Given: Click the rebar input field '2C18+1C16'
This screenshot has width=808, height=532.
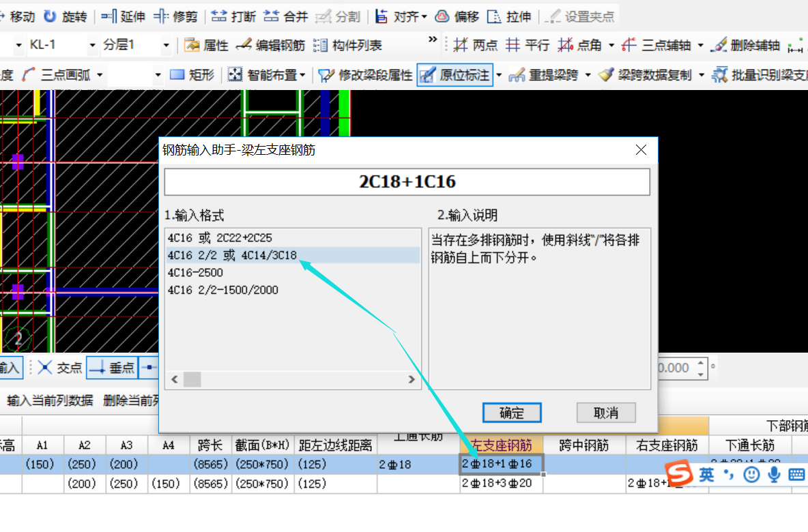Looking at the screenshot, I should tap(407, 182).
